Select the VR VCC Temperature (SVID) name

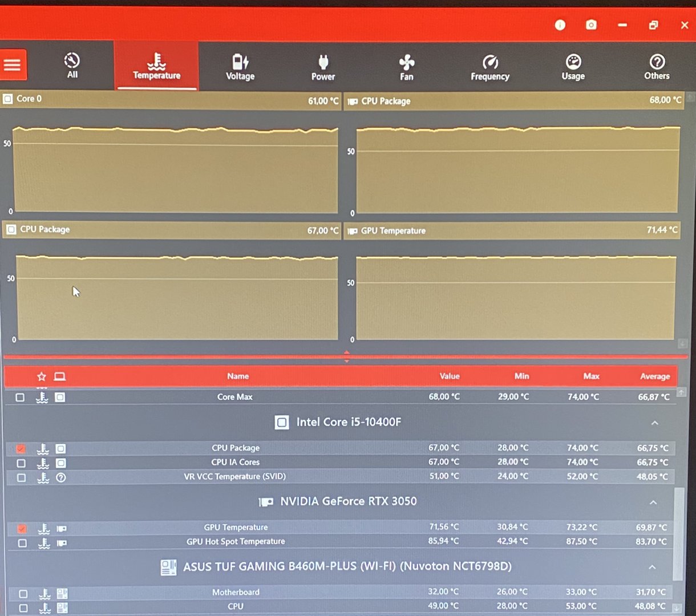coord(235,476)
